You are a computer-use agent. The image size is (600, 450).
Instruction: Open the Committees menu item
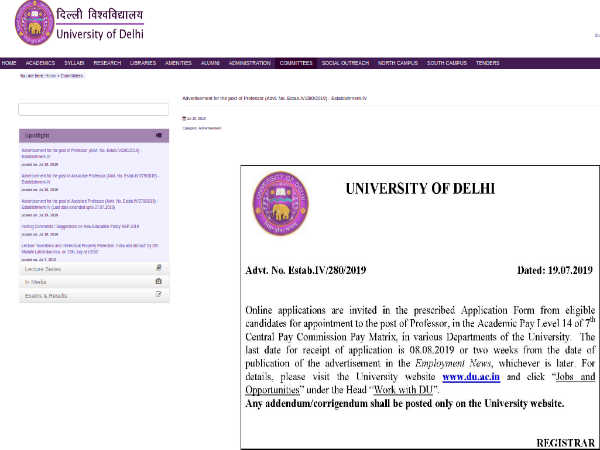pyautogui.click(x=296, y=63)
